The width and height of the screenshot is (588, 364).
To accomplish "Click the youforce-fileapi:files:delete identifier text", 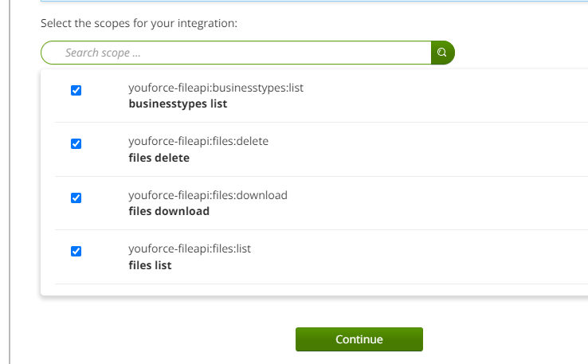I will [198, 142].
